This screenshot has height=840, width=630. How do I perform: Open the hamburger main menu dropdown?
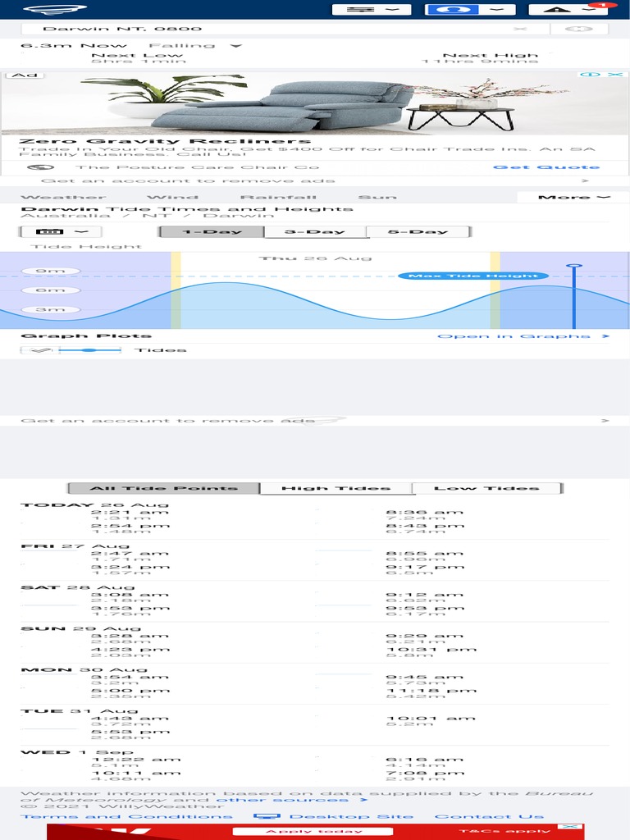pyautogui.click(x=372, y=10)
